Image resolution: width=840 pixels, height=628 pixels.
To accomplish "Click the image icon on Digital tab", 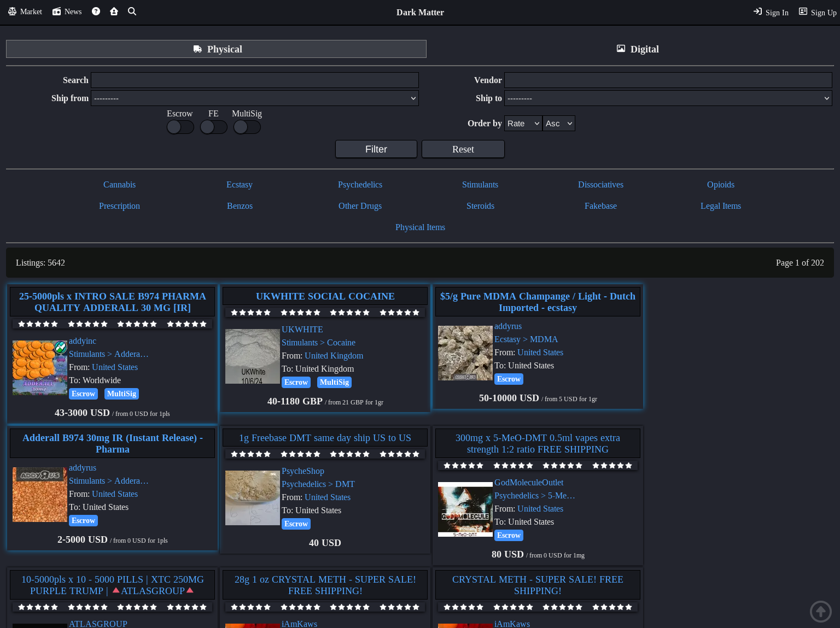I will [621, 49].
